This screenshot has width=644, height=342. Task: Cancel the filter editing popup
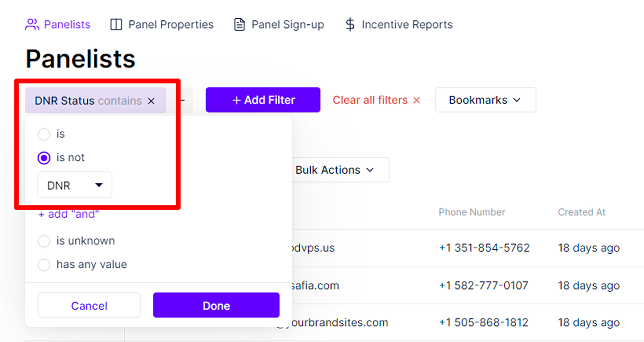[89, 305]
